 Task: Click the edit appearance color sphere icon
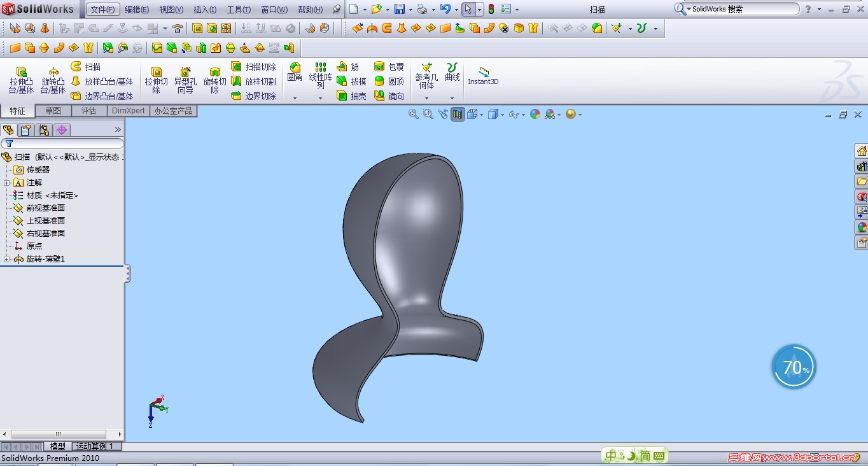[x=535, y=114]
